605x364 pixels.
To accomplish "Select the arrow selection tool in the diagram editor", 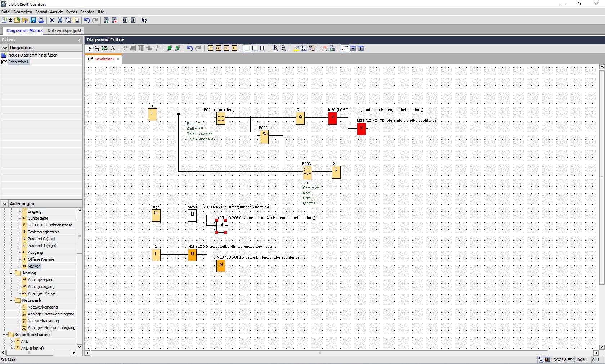I will 89,48.
